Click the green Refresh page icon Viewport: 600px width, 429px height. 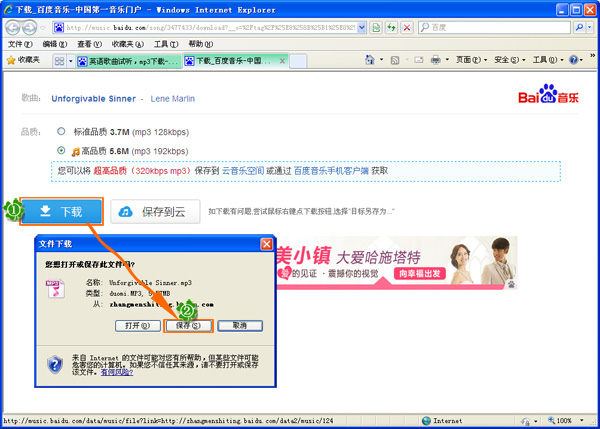point(391,28)
